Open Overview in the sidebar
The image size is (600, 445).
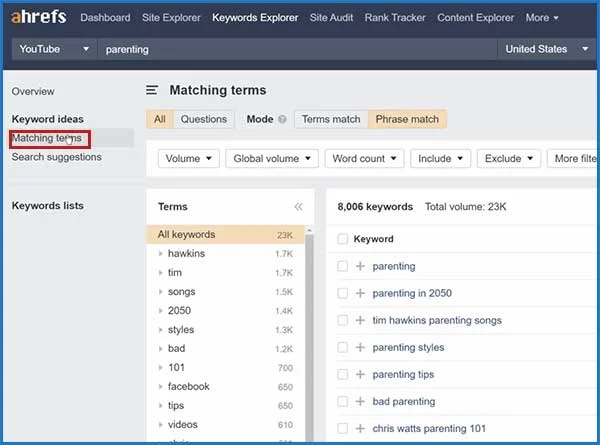(33, 91)
